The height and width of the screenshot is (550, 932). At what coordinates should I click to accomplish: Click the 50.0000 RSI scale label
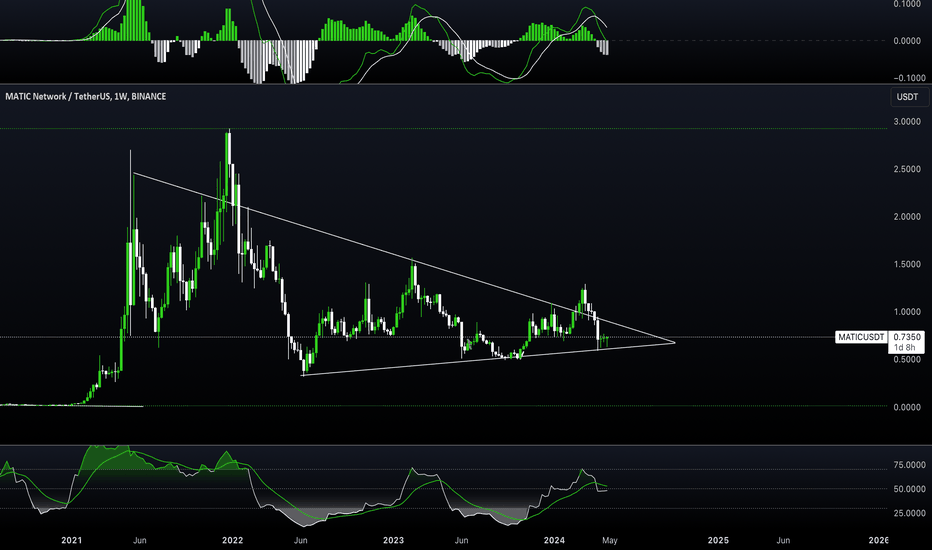pos(909,489)
